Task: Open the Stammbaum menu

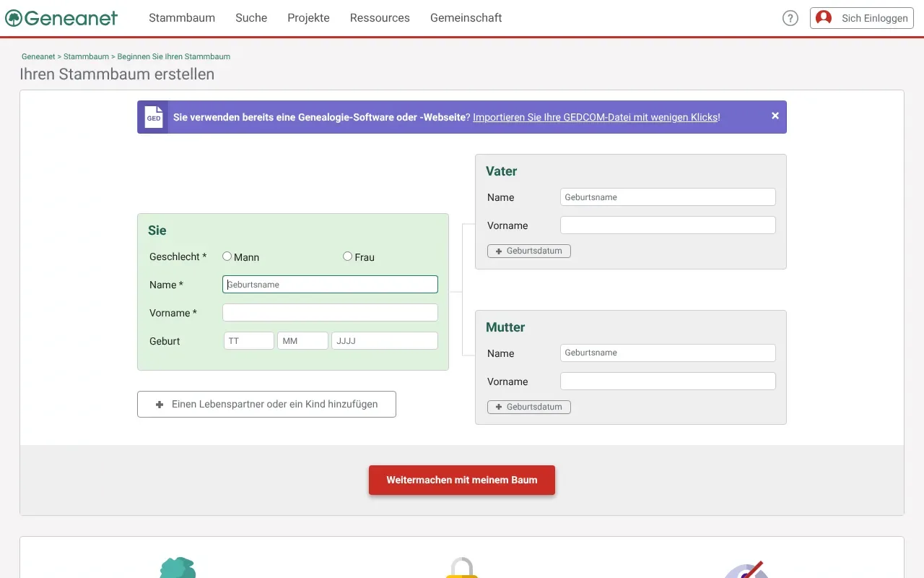Action: pyautogui.click(x=182, y=18)
